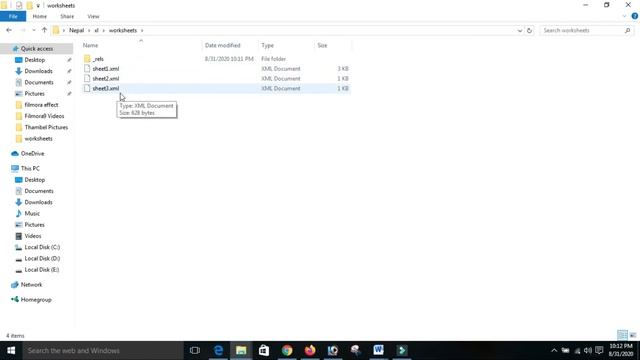Viewport: 640px width, 360px height.
Task: Open the Share ribbon tab
Action: coord(67,16)
